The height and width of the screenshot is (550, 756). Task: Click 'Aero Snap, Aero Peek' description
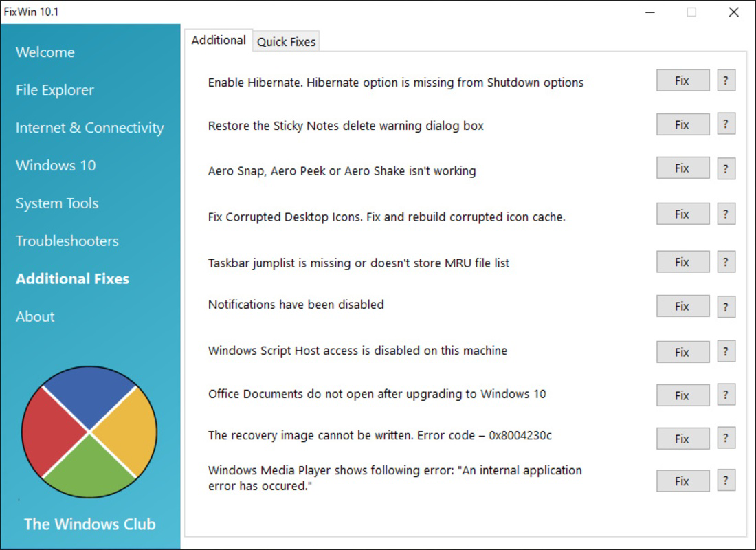click(x=342, y=170)
